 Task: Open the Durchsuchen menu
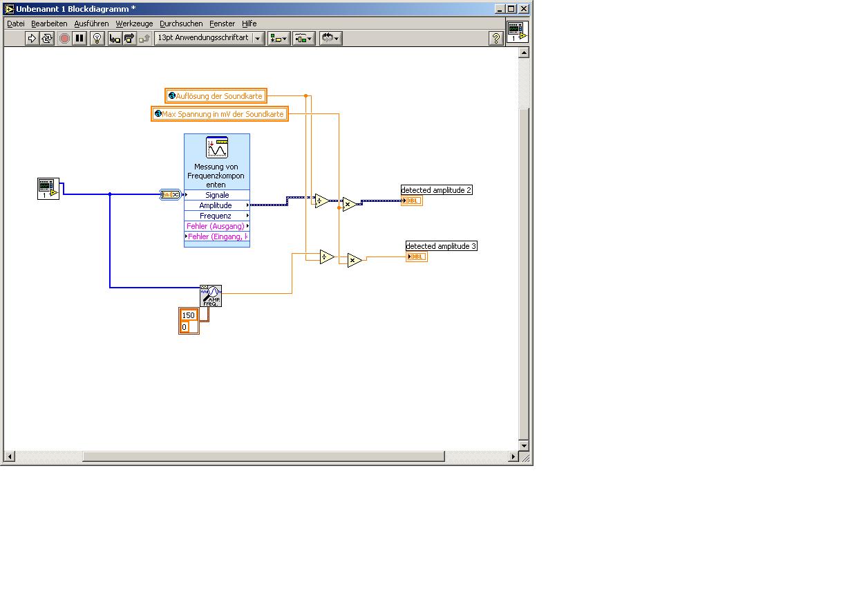[181, 24]
